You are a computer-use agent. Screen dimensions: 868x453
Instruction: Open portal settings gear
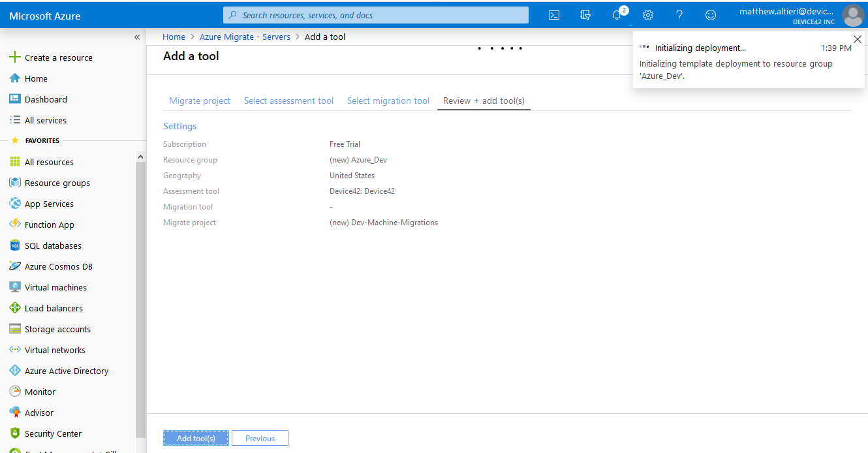[647, 15]
